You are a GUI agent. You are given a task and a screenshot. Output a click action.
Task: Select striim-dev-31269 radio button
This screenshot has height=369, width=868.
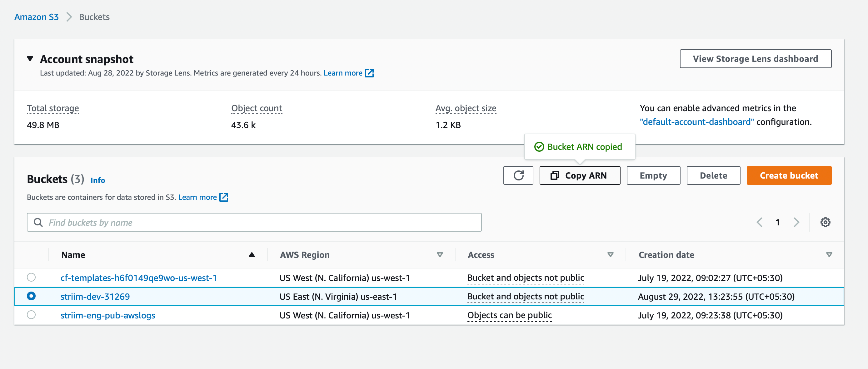click(31, 296)
